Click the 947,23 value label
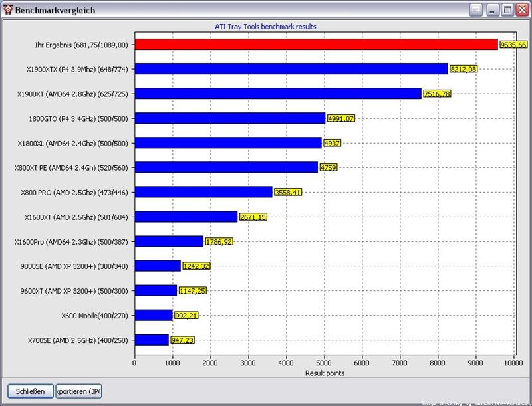The height and width of the screenshot is (406, 532). point(182,340)
